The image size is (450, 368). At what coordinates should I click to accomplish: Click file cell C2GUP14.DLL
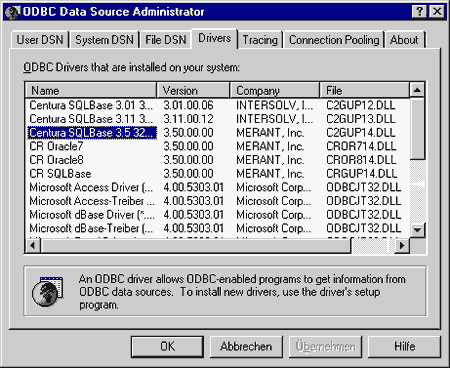click(361, 133)
